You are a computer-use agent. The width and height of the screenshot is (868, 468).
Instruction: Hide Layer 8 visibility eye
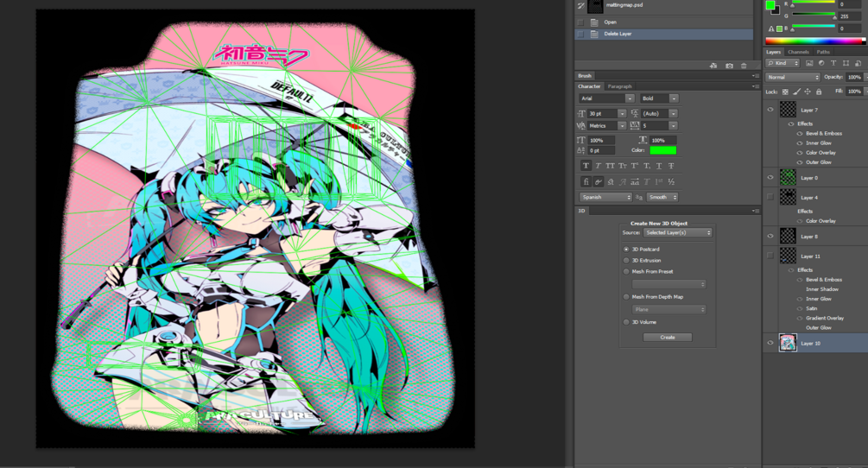(x=770, y=237)
